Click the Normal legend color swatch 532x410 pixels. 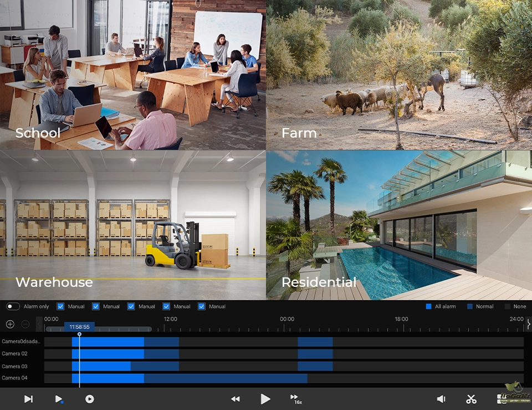pyautogui.click(x=470, y=306)
